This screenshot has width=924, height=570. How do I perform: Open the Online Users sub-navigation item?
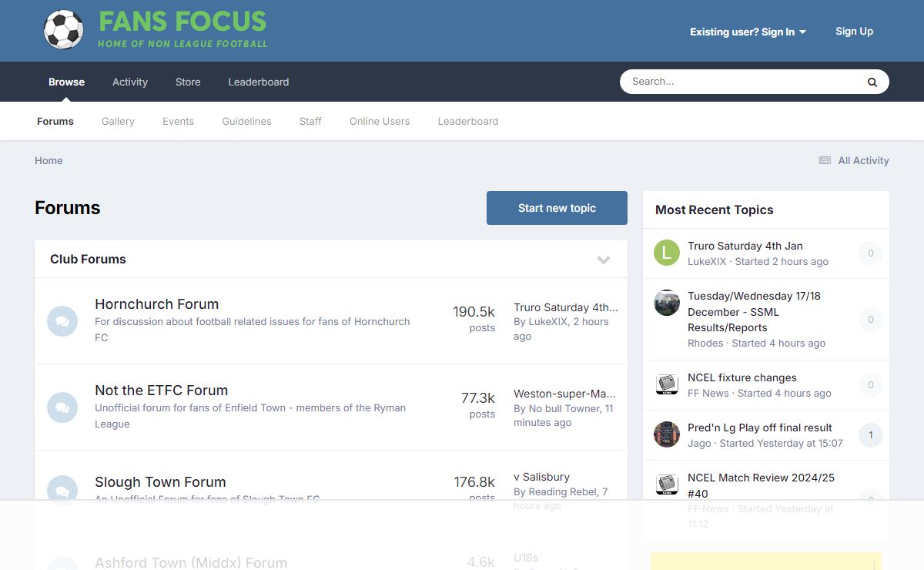(x=380, y=121)
